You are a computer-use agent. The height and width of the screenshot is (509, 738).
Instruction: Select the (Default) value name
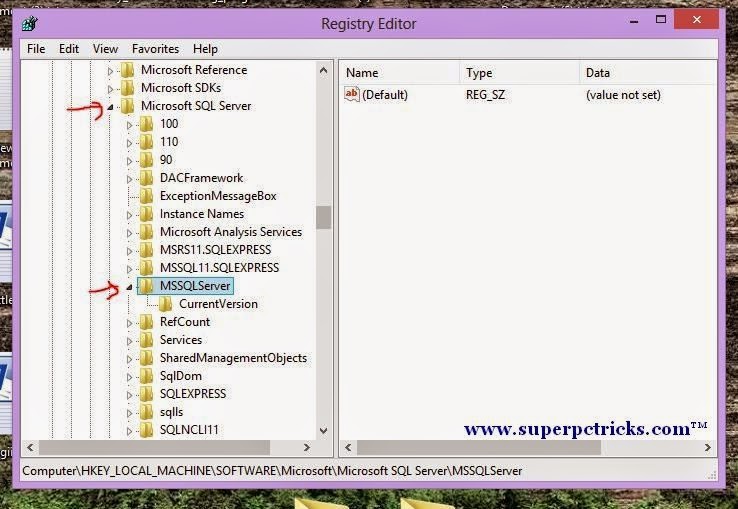pos(385,95)
